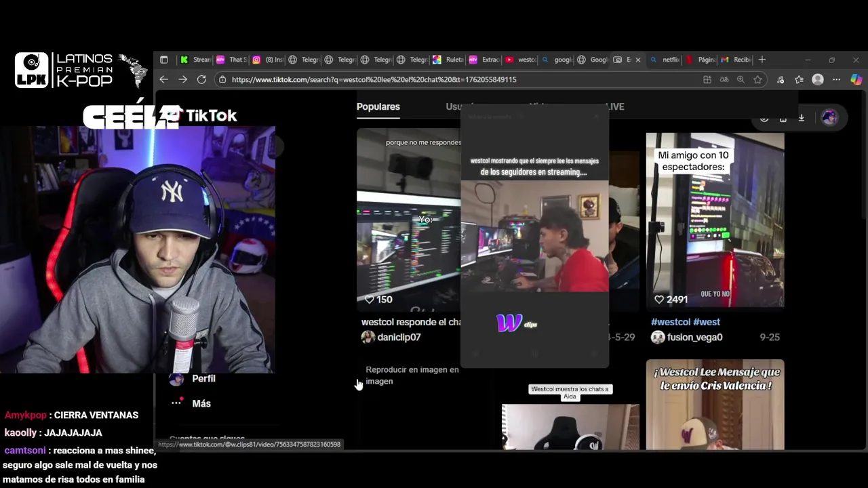Switch to the Ruleta tab
868x488 pixels.
click(448, 60)
